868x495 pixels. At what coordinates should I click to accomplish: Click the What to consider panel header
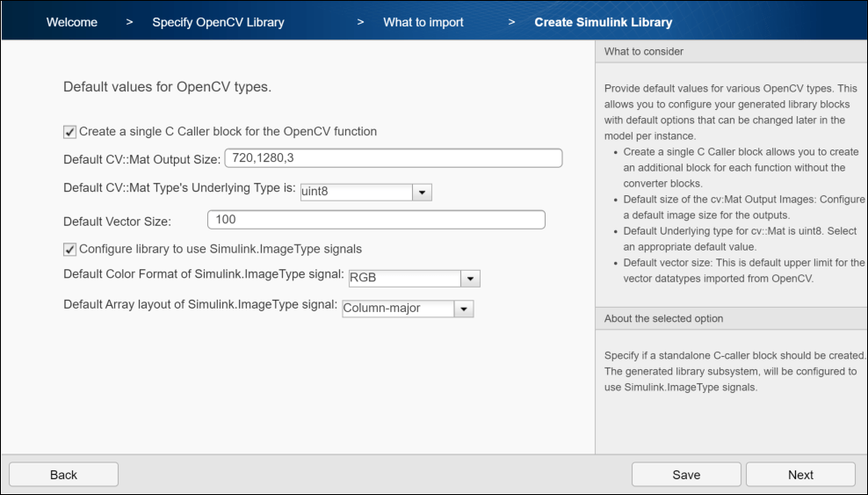(x=644, y=52)
